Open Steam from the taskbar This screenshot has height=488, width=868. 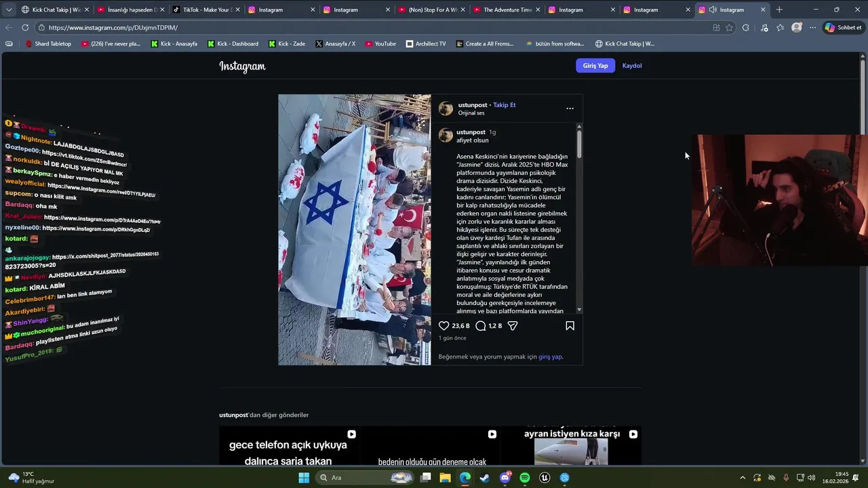click(485, 478)
